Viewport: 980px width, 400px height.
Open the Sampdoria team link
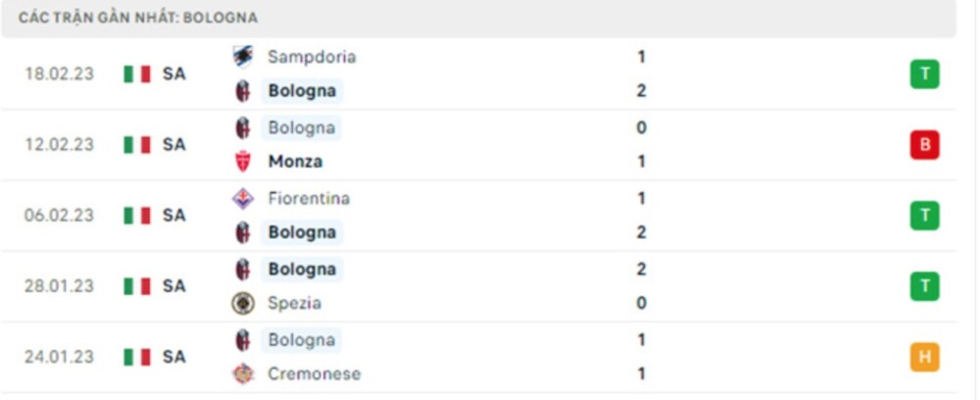[x=312, y=57]
